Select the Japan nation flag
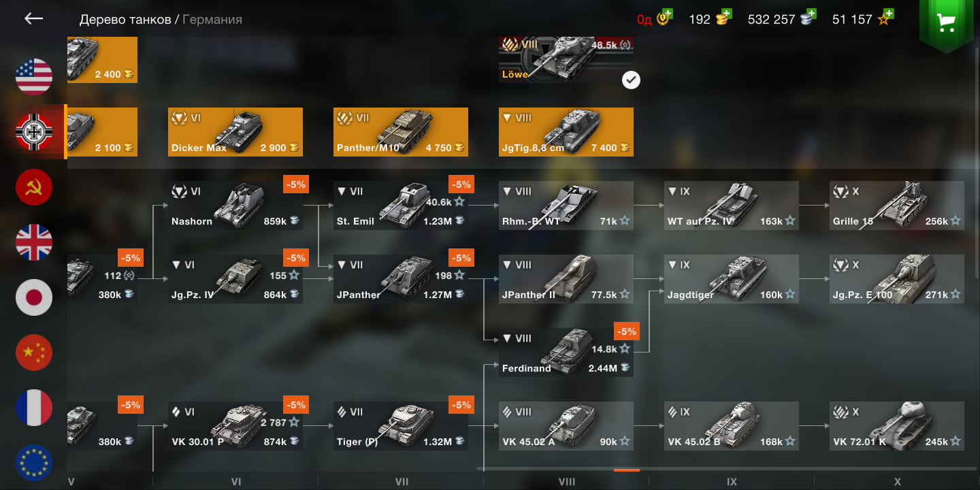Viewport: 980px width, 490px height. pyautogui.click(x=34, y=297)
